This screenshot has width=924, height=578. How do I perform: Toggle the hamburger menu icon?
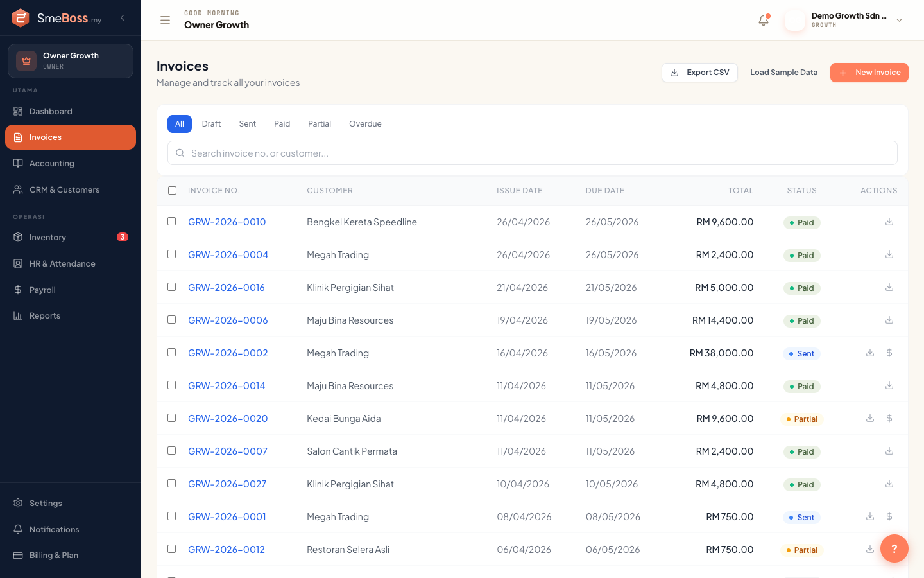tap(165, 21)
